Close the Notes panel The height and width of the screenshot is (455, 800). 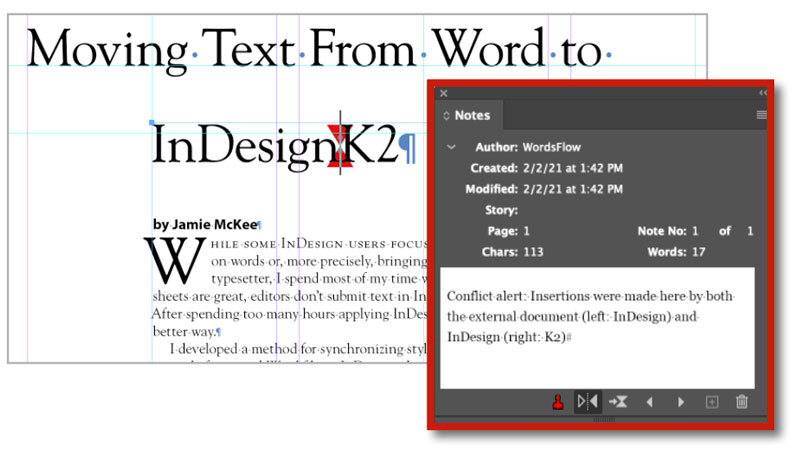tap(444, 93)
